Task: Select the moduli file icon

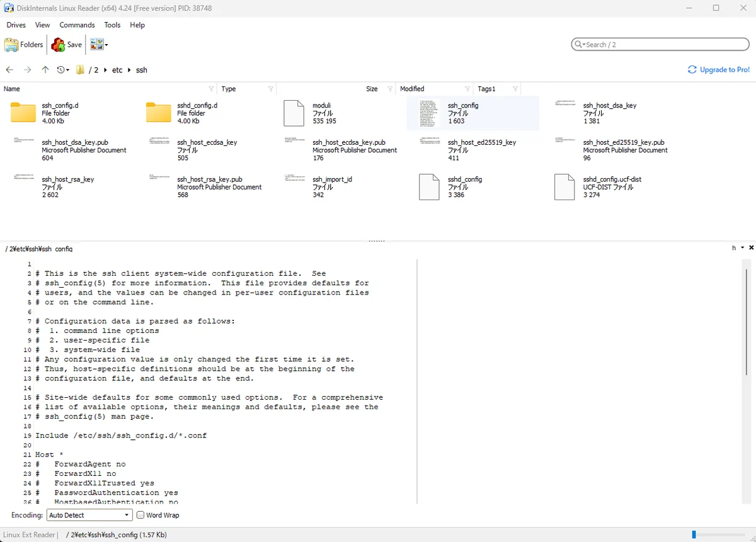Action: [294, 113]
